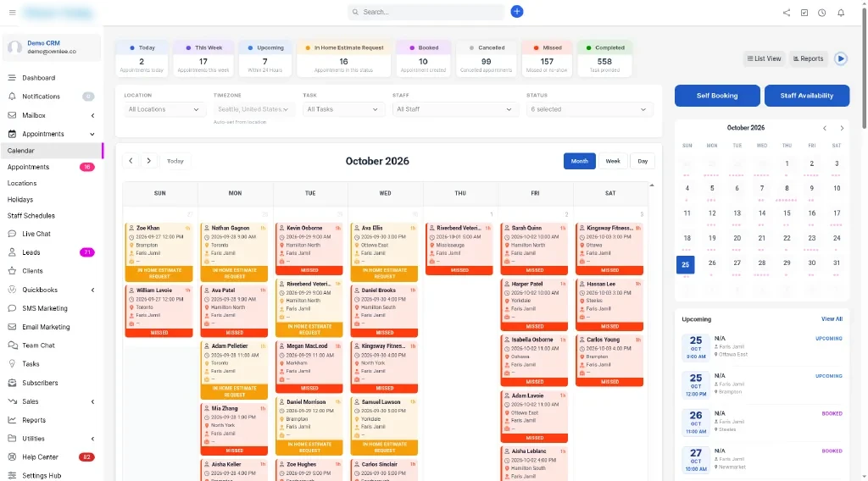Open the Timezone dropdown
This screenshot has width=868, height=481.
click(253, 109)
